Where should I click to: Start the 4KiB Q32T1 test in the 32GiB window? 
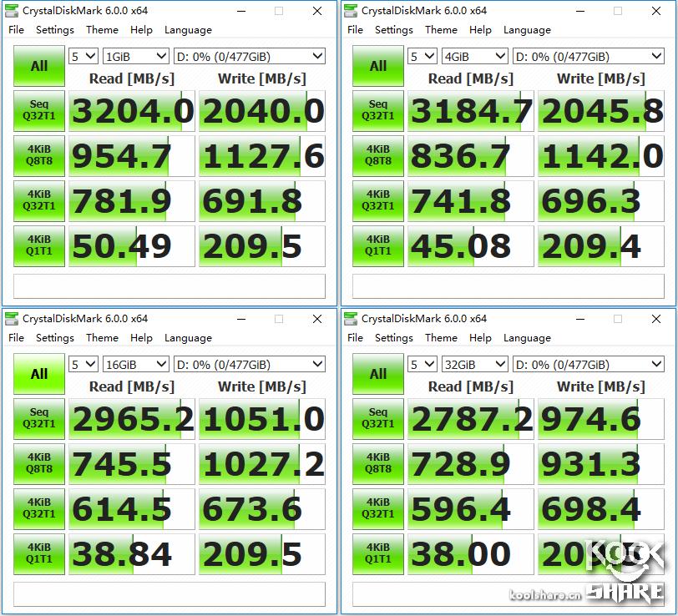377,509
